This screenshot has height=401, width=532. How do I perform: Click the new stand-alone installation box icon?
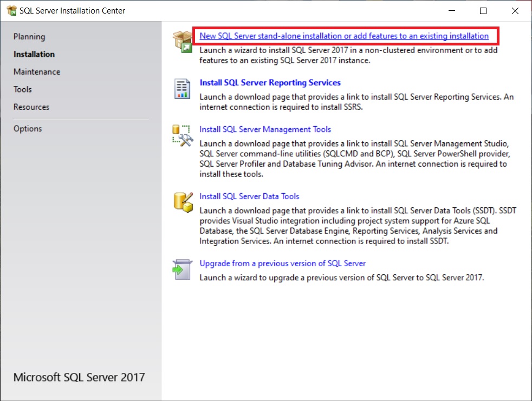[183, 41]
